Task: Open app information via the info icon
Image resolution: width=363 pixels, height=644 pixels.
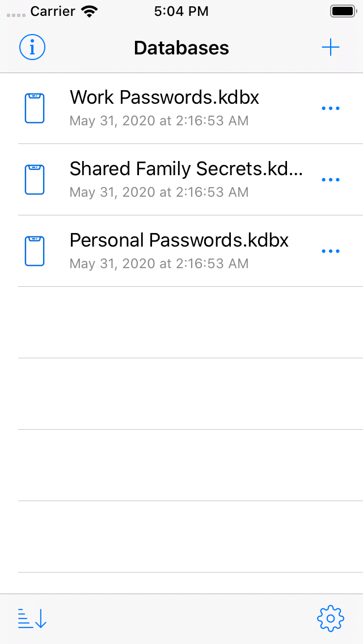Action: tap(32, 48)
